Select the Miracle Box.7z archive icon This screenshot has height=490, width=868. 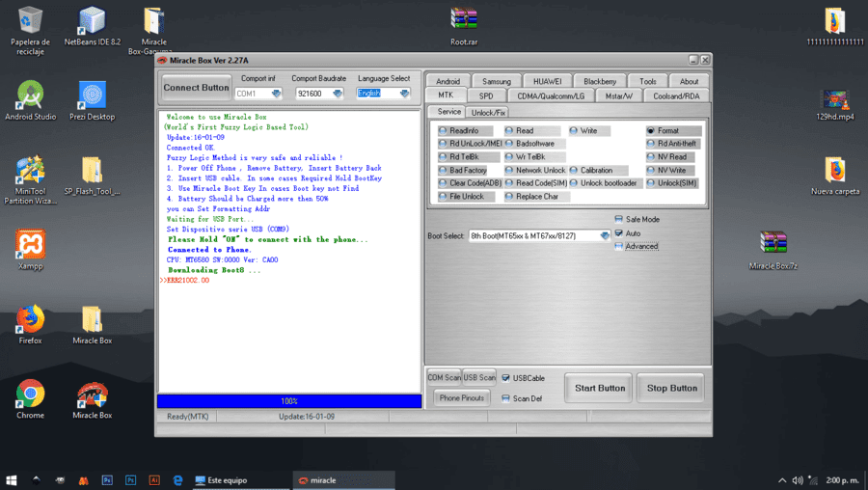point(773,250)
